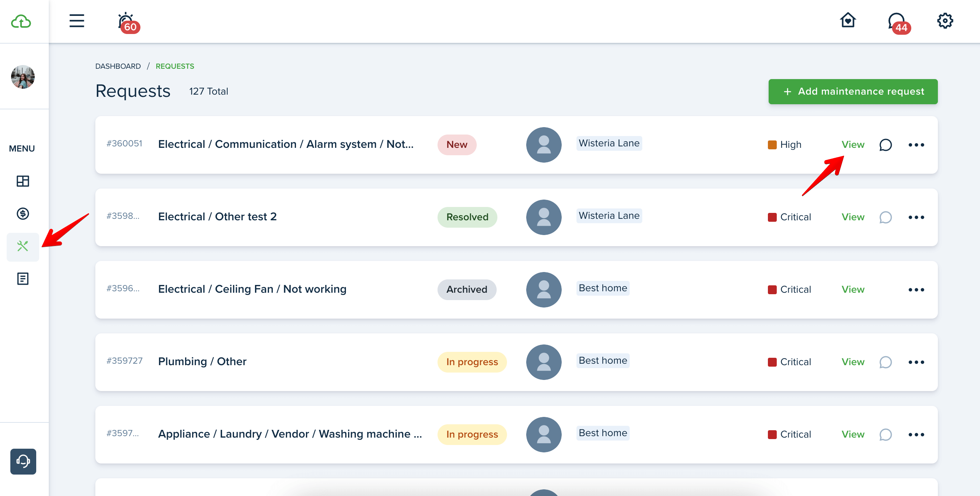Open more options for Washing machine request

pyautogui.click(x=916, y=434)
